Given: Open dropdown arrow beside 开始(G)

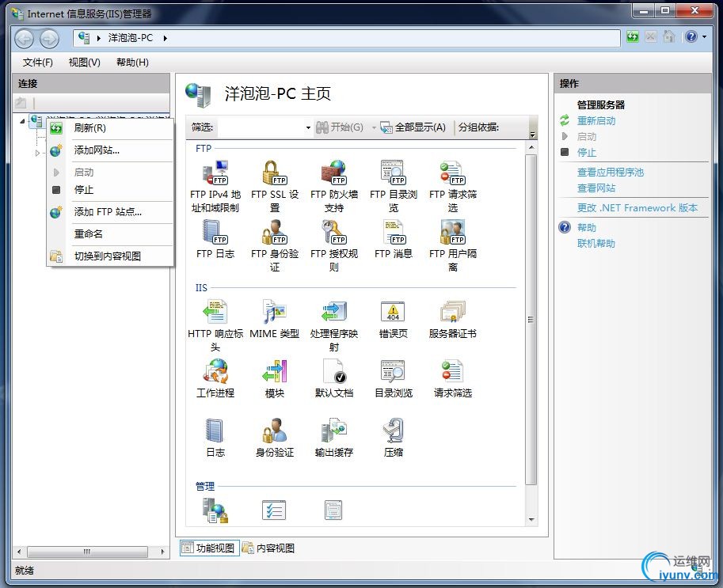Looking at the screenshot, I should pyautogui.click(x=374, y=127).
